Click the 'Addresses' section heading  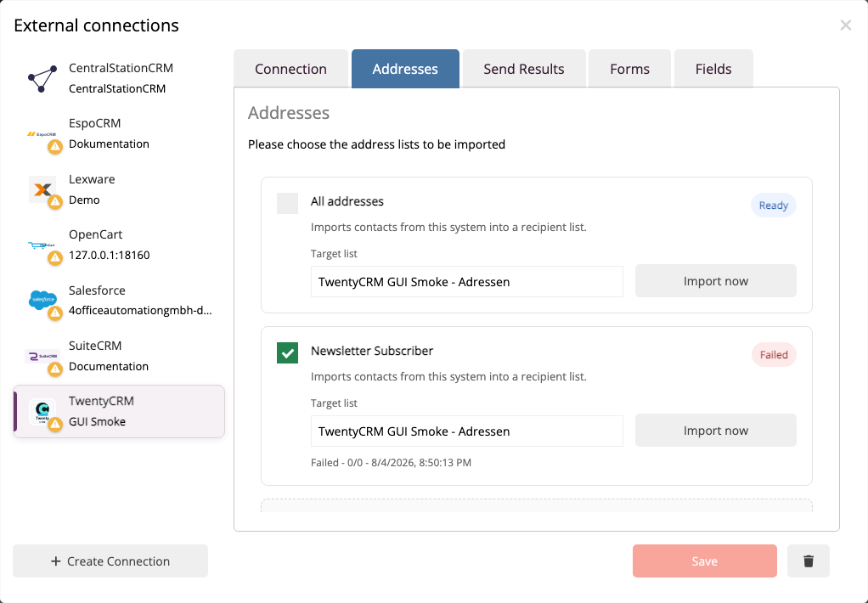click(x=289, y=112)
